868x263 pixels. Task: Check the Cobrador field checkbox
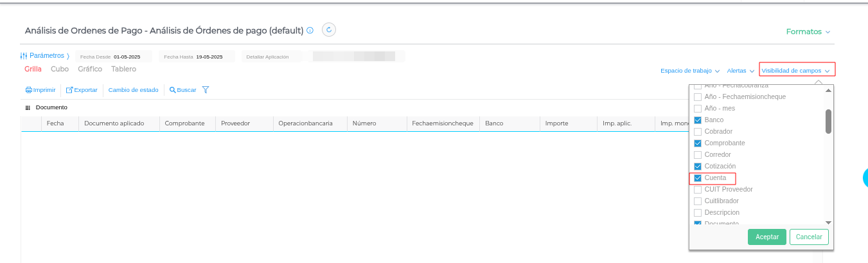698,132
